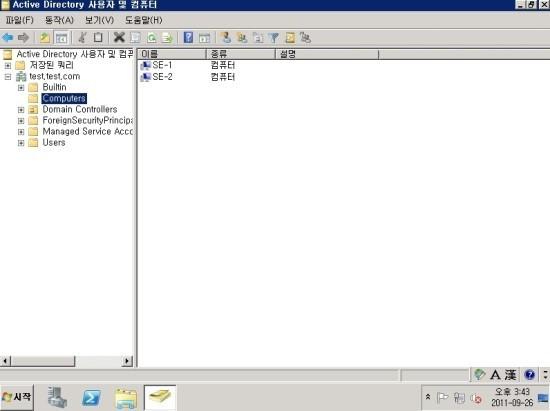Click the tree pane horizontal scrollbar thumb

click(x=43, y=361)
